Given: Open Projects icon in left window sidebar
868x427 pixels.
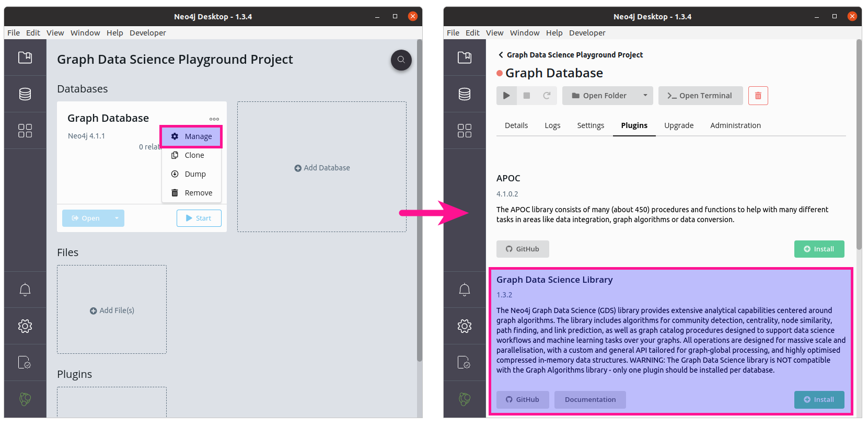Looking at the screenshot, I should 25,57.
